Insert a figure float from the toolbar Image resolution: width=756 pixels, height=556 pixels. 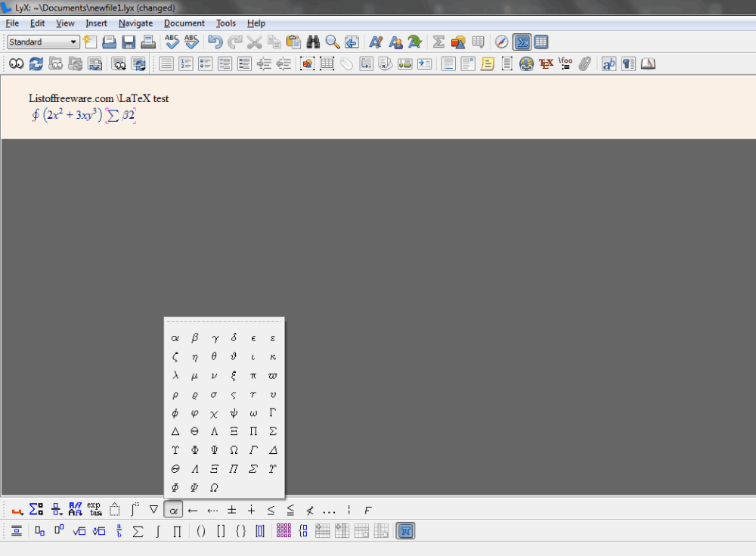click(x=307, y=64)
